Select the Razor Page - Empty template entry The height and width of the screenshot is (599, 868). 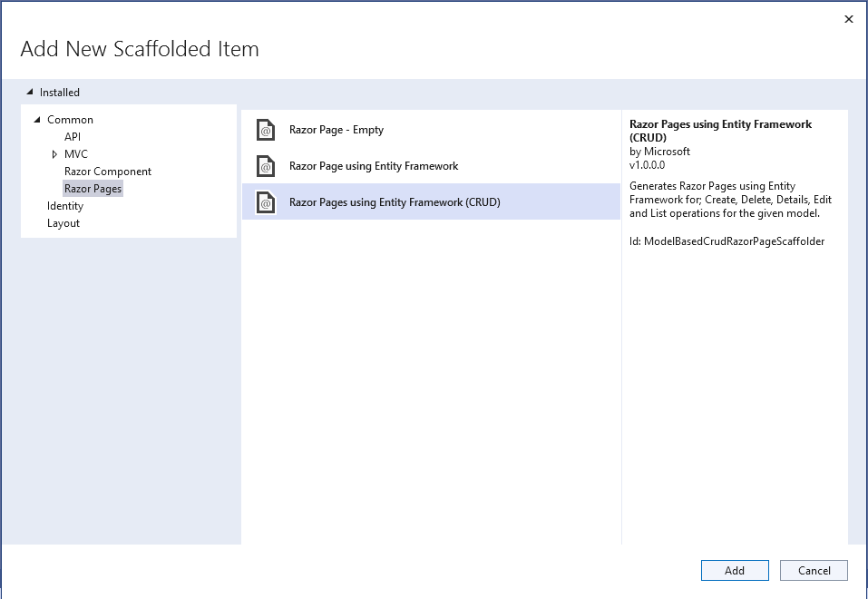[336, 130]
